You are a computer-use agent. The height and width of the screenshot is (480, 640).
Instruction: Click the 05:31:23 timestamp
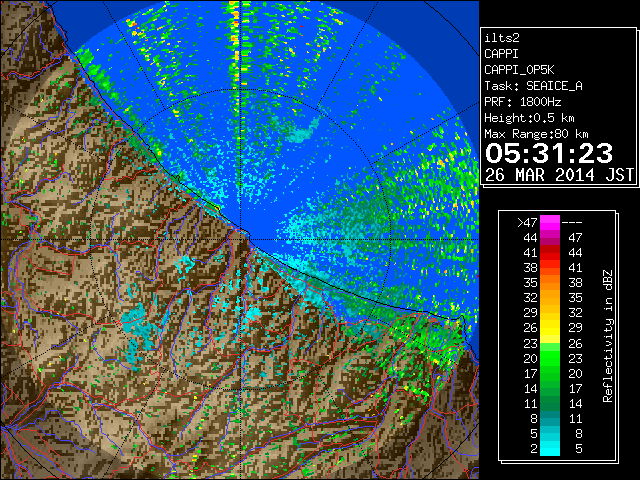(549, 153)
